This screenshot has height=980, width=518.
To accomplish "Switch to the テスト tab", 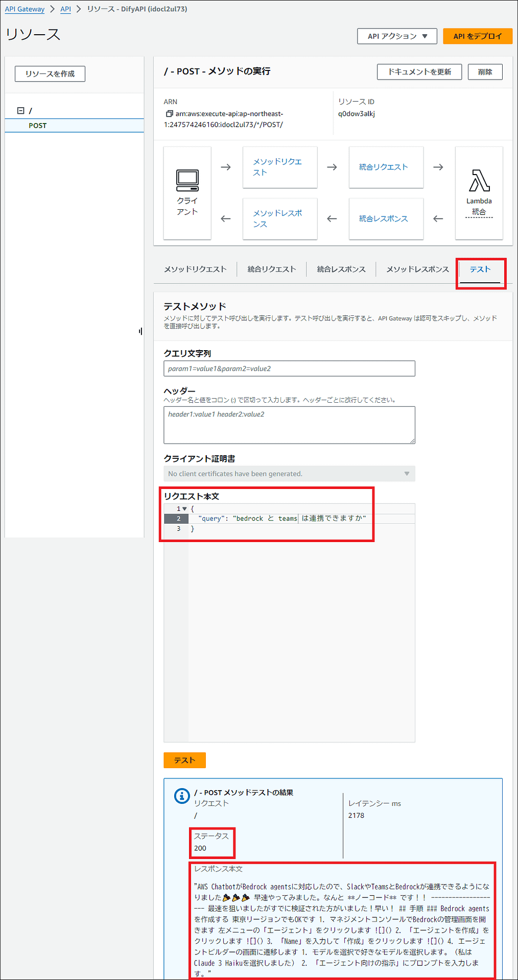I will click(x=480, y=269).
